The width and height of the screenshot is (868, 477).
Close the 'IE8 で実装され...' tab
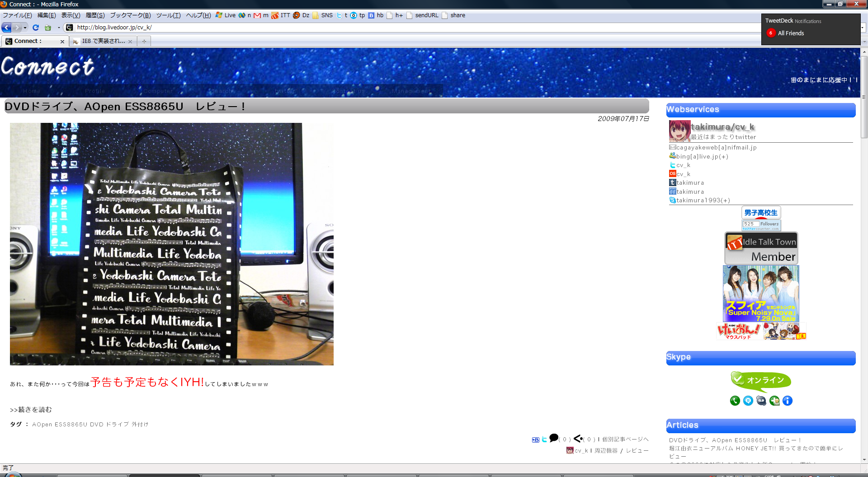tap(130, 42)
